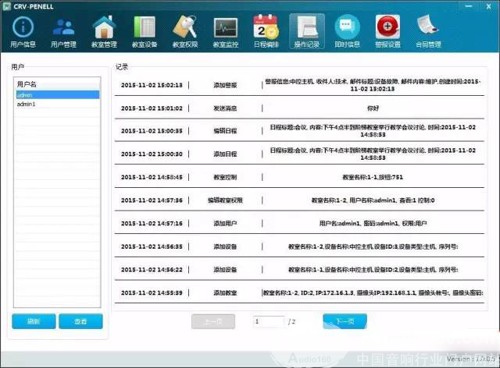
Task: Open 日程编排 calendar icon
Action: pyautogui.click(x=266, y=32)
